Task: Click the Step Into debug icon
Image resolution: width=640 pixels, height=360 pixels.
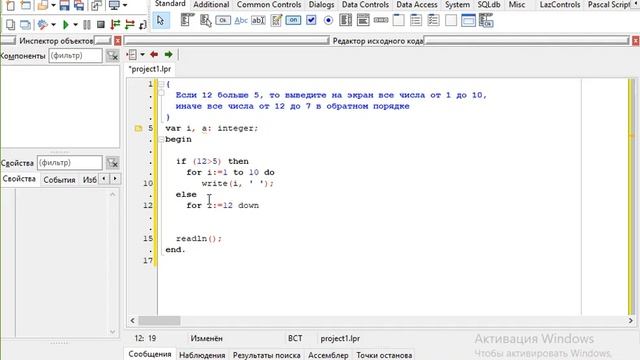Action: point(116,24)
